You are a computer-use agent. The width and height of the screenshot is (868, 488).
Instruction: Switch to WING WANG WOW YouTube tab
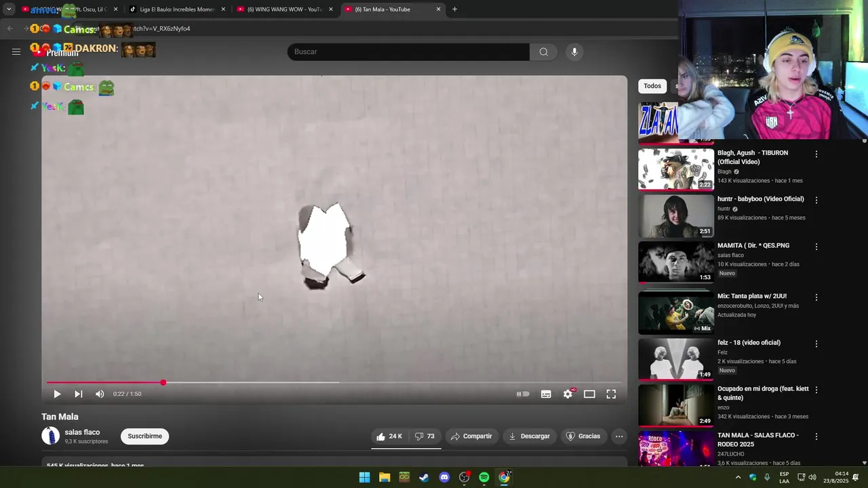[x=285, y=9]
